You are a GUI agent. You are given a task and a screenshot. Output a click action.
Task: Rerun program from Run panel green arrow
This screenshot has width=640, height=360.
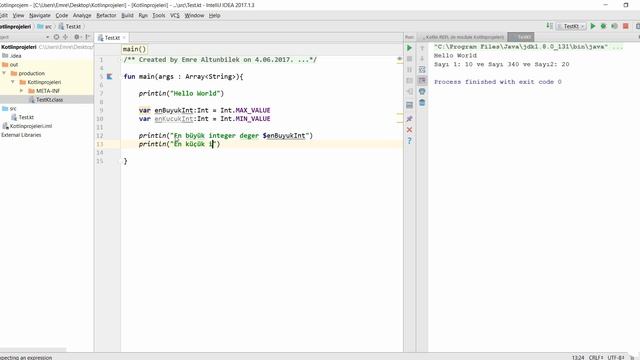pyautogui.click(x=409, y=48)
